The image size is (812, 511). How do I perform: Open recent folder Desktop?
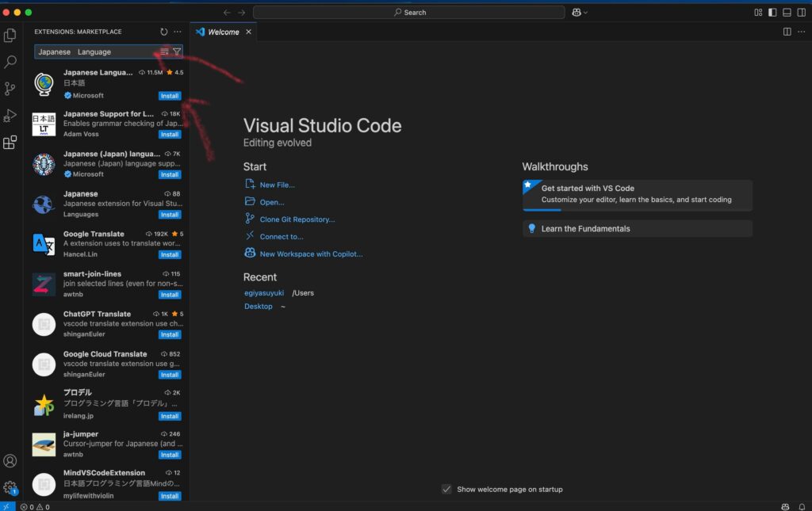click(x=259, y=306)
